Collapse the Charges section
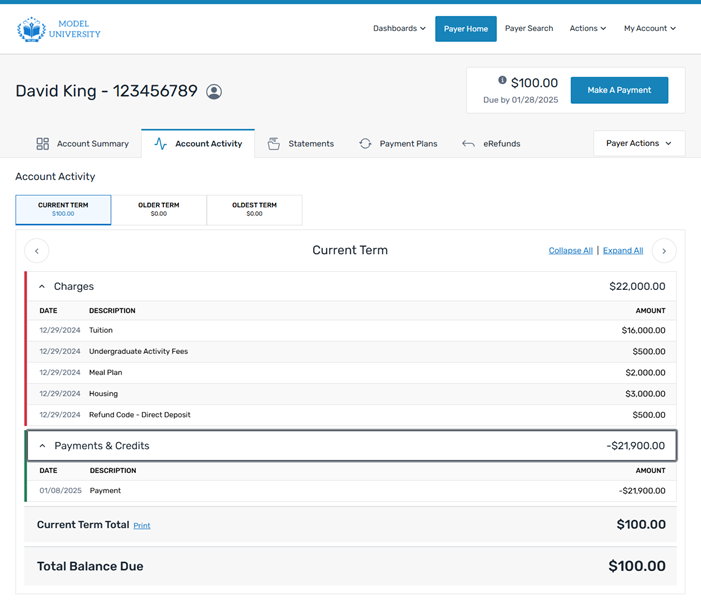The height and width of the screenshot is (607, 701). point(42,287)
